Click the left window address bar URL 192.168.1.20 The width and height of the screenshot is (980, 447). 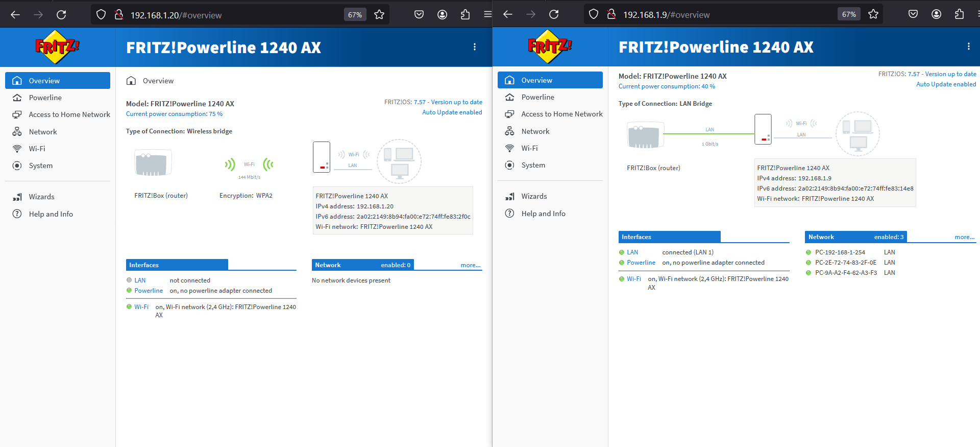point(176,15)
